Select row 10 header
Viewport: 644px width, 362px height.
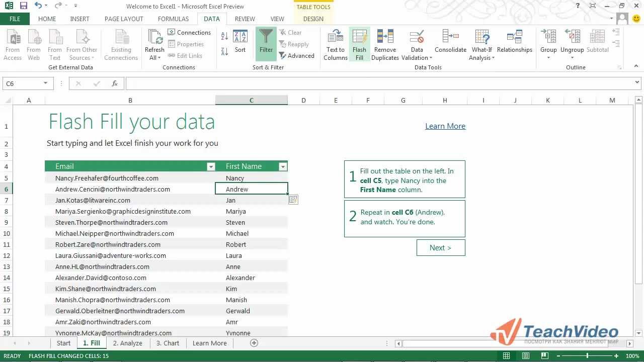(7, 233)
